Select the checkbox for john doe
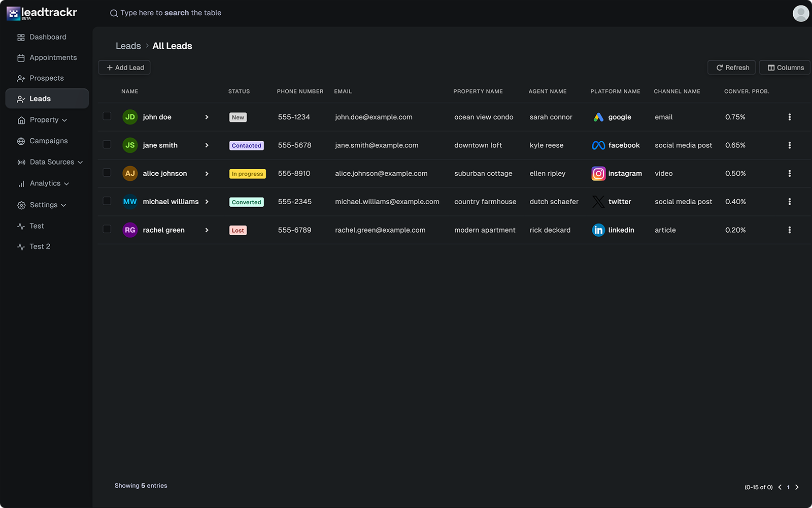Image resolution: width=812 pixels, height=508 pixels. (107, 116)
